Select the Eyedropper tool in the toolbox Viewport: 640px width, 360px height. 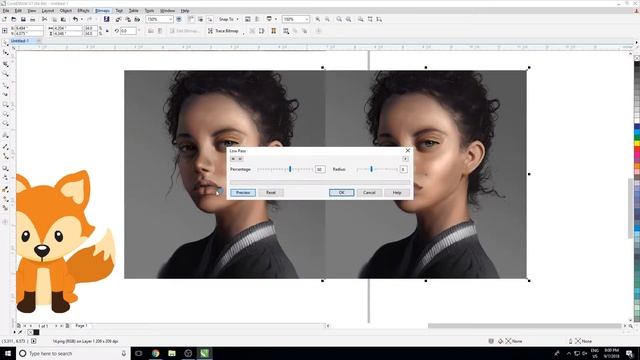click(6, 189)
